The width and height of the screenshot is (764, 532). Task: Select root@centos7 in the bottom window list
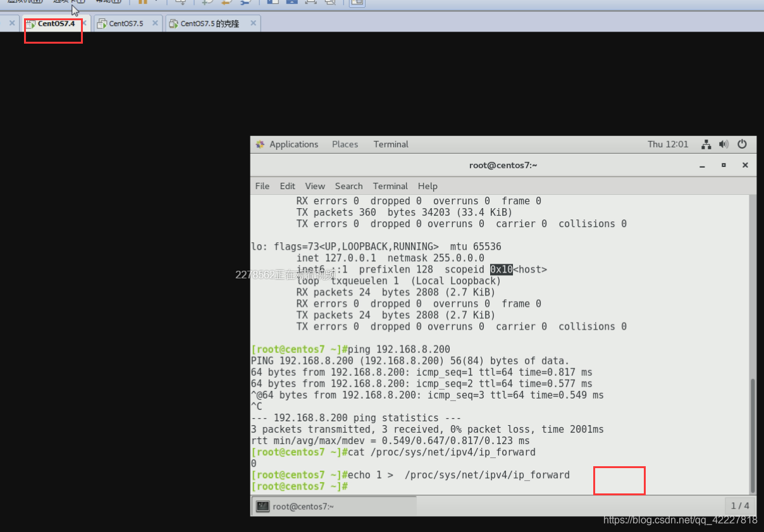(x=335, y=506)
